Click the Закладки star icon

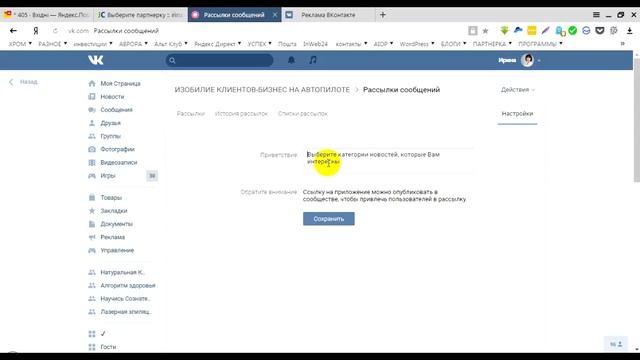(92, 211)
